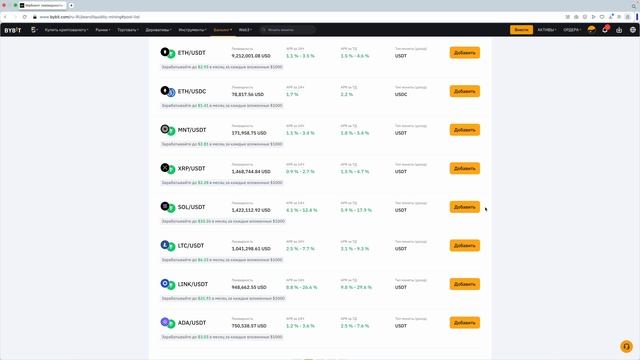Click the liquidity value in ETH/USDT row

(251, 56)
